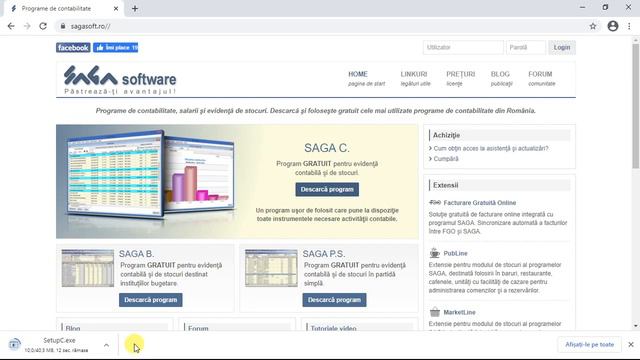Image resolution: width=640 pixels, height=360 pixels.
Task: Restore down the browser window
Action: 605,7
